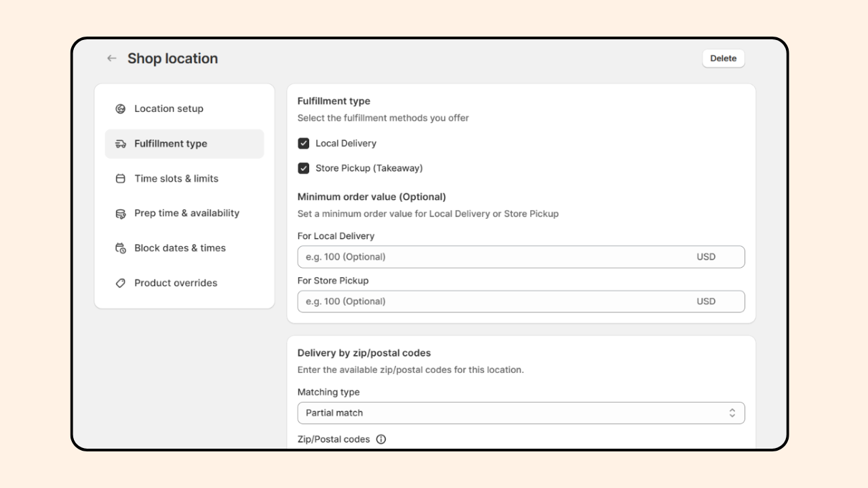Click 'Enter the available zip/postal codes' description
868x488 pixels.
coord(410,370)
